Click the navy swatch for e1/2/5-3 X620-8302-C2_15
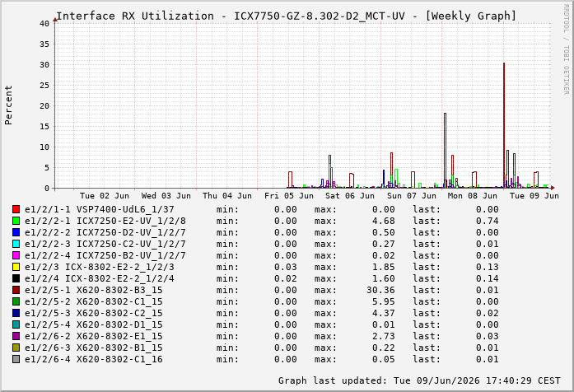Viewport: 574px width, 392px height. tap(16, 313)
